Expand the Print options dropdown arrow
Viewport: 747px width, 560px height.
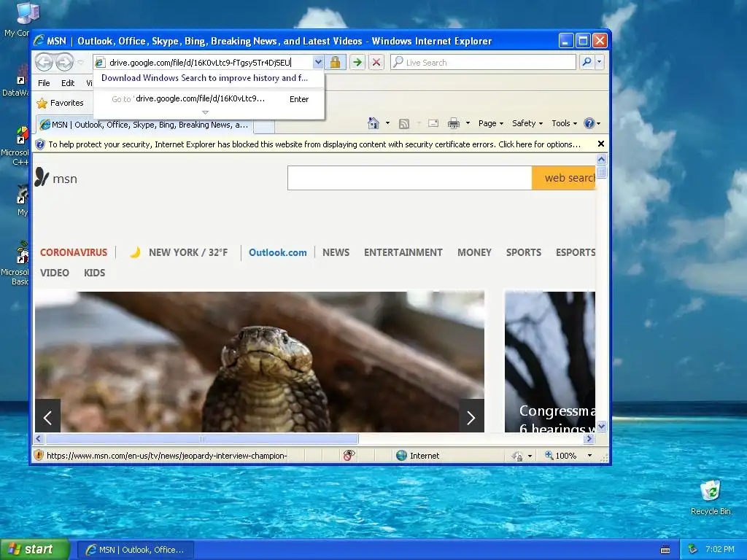(468, 123)
